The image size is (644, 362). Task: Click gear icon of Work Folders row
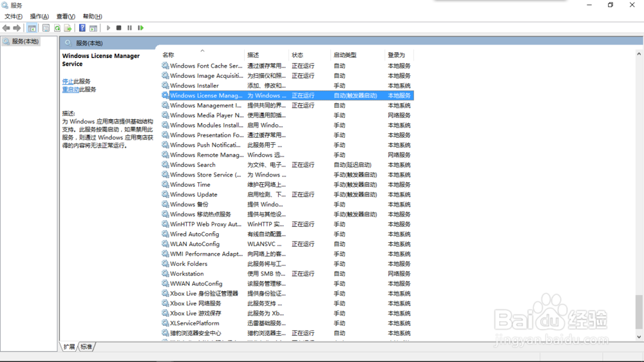165,264
